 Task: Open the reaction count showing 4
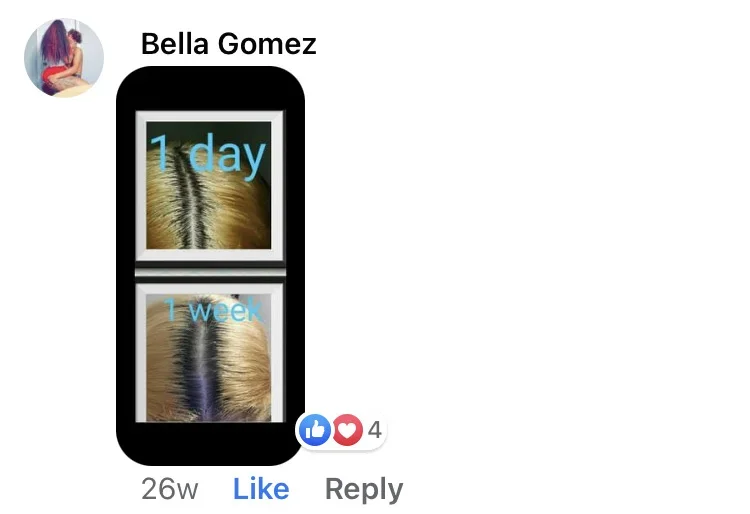[x=375, y=429]
